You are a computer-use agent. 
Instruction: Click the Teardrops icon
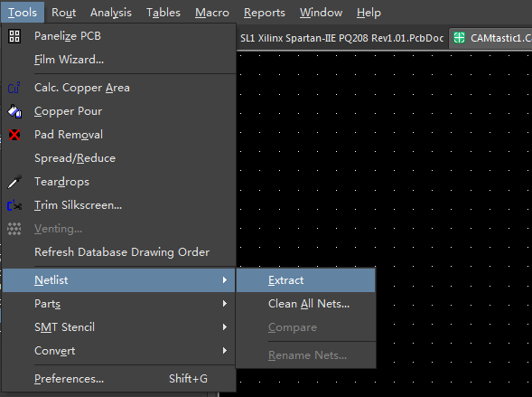(x=14, y=182)
